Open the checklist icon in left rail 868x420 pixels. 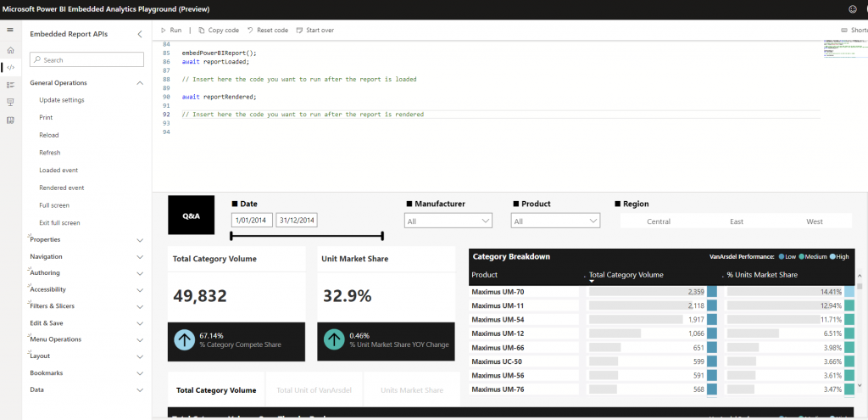pos(10,85)
